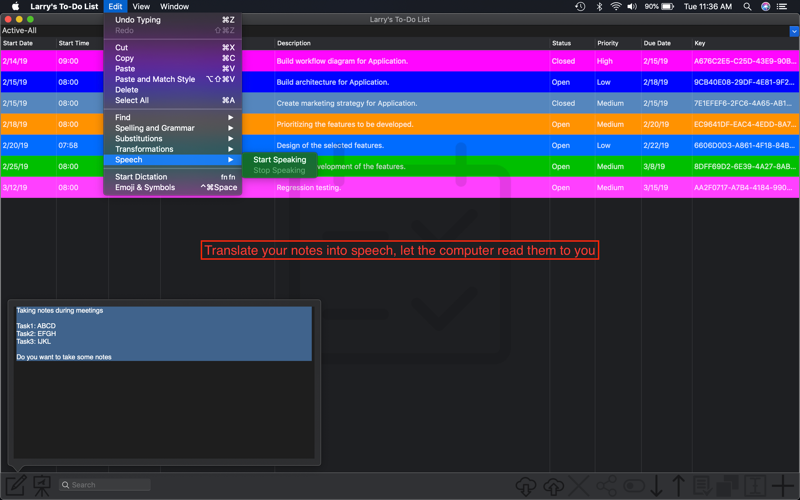Sort by Status column header
This screenshot has width=800, height=500.
572,43
